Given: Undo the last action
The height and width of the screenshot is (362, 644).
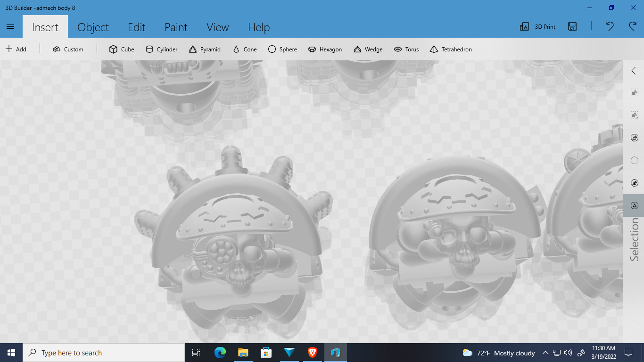Looking at the screenshot, I should [x=610, y=26].
